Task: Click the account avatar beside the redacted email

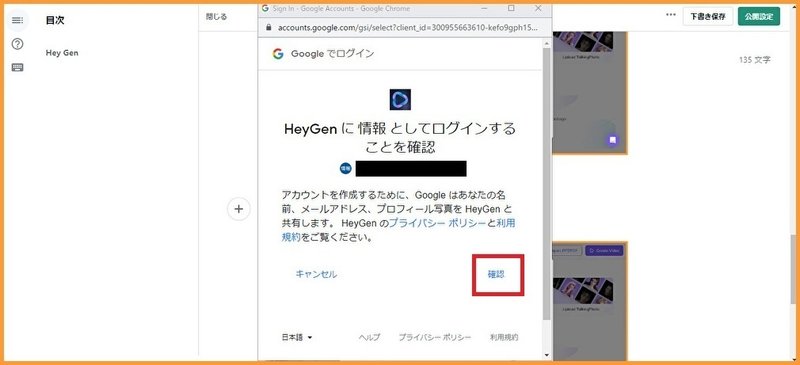Action: [346, 168]
